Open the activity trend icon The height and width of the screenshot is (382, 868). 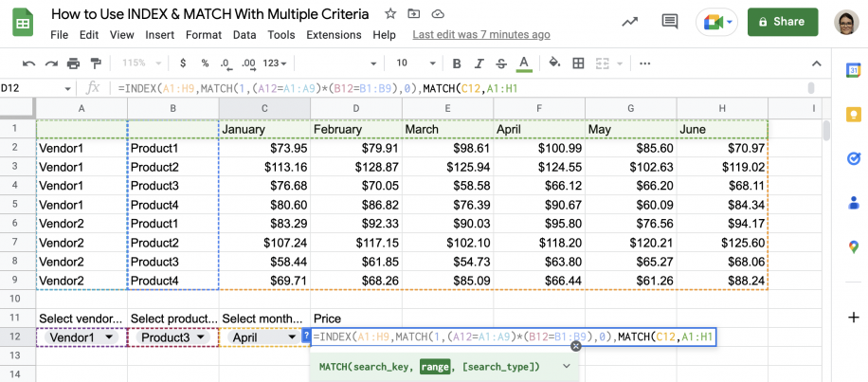pyautogui.click(x=629, y=22)
